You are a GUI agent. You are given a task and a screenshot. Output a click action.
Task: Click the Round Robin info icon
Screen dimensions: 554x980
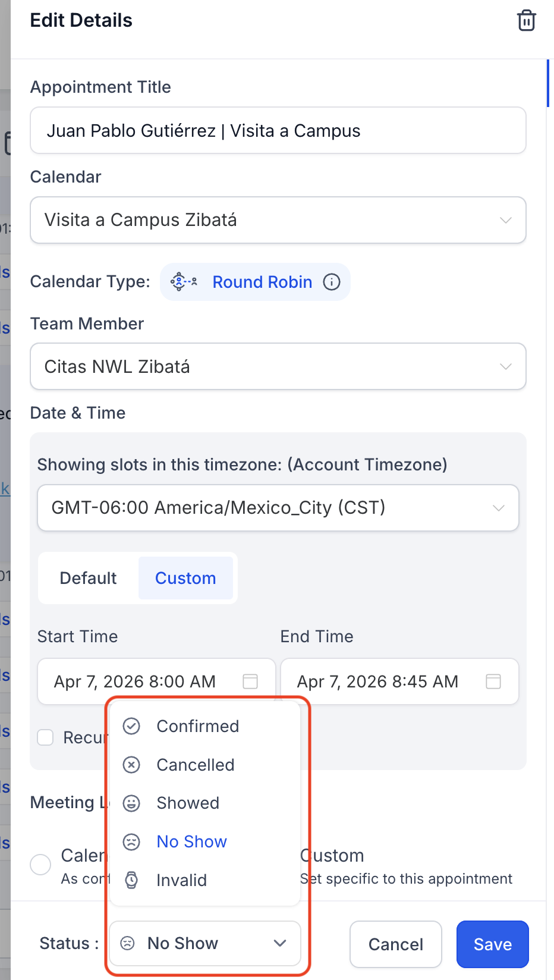pyautogui.click(x=332, y=282)
